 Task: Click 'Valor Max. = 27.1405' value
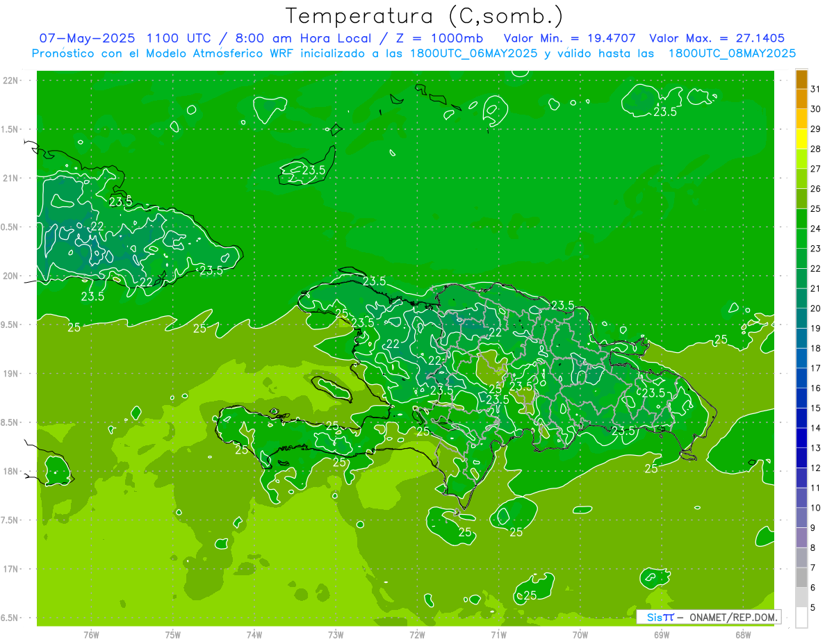[717, 38]
